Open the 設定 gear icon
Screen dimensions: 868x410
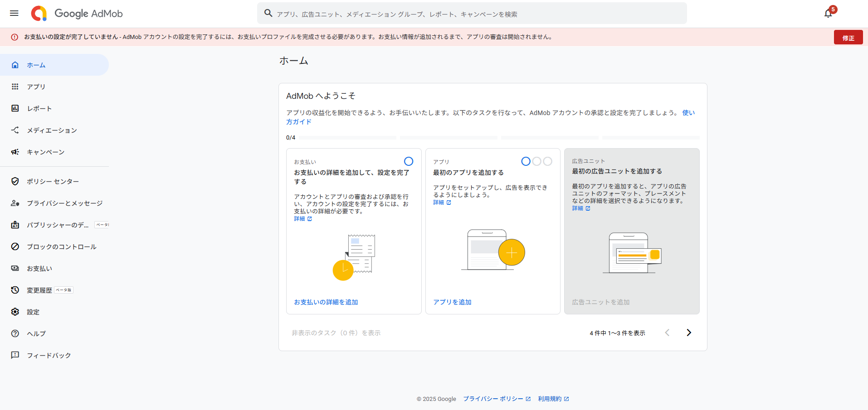pyautogui.click(x=15, y=312)
